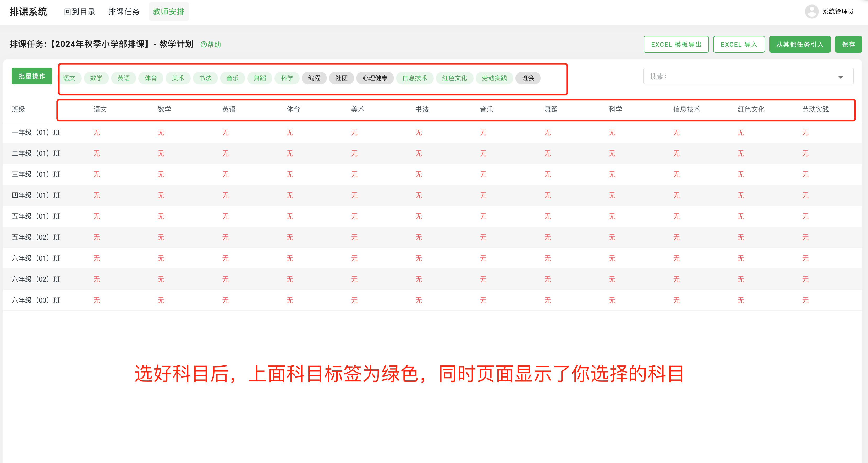
Task: Click the 帮助 question mark icon
Action: point(204,44)
